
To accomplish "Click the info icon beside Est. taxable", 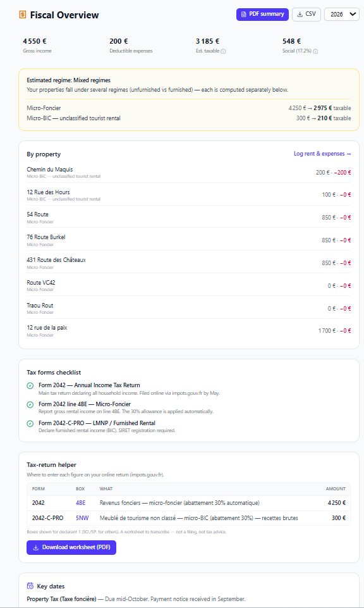I will [224, 51].
